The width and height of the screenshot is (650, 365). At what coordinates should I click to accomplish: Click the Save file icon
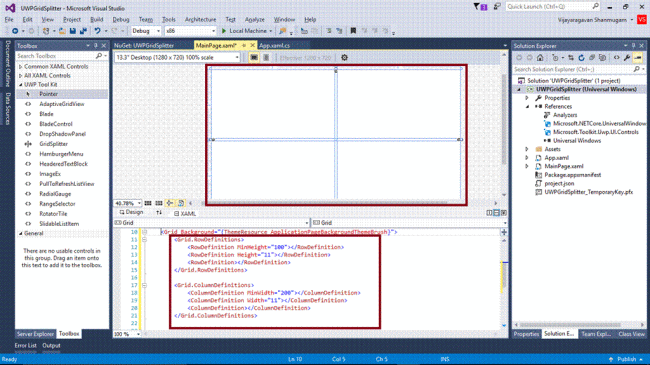tap(73, 31)
